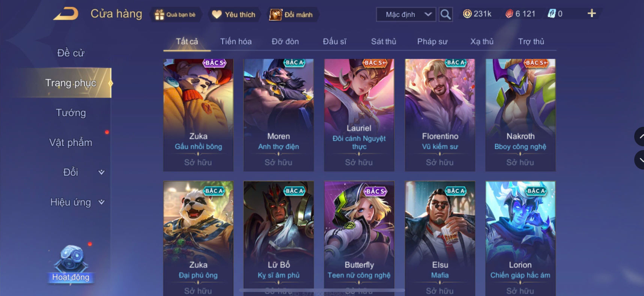Expand the Mặc định sort dropdown
The image size is (644, 296).
406,15
